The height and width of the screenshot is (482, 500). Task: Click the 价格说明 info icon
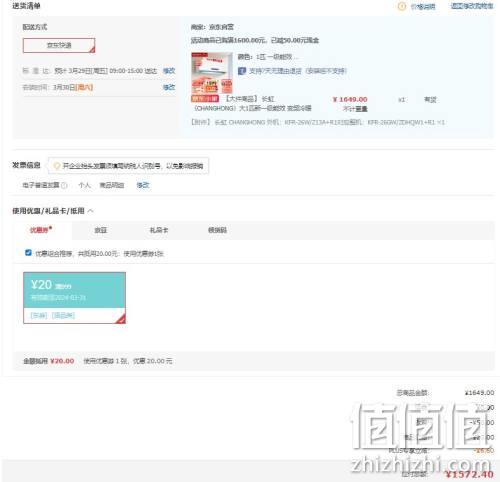pyautogui.click(x=402, y=6)
